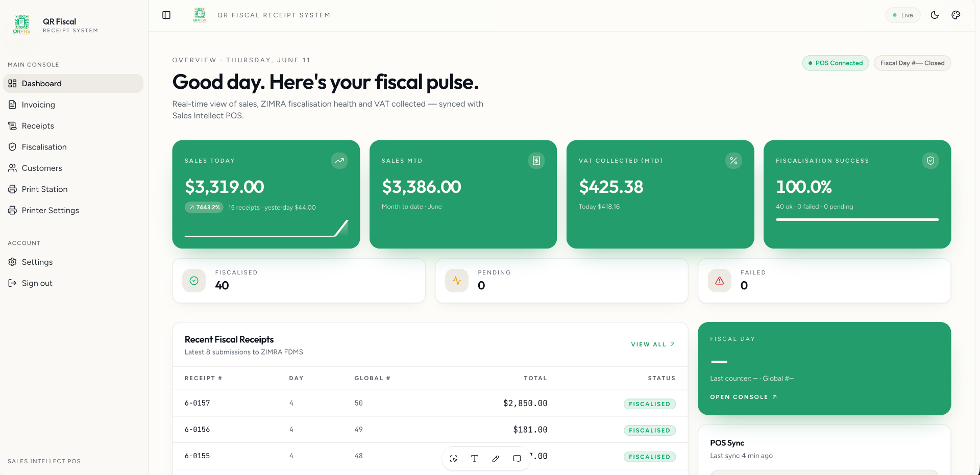Click the Sign out arrow icon
Image resolution: width=980 pixels, height=475 pixels.
click(x=12, y=283)
